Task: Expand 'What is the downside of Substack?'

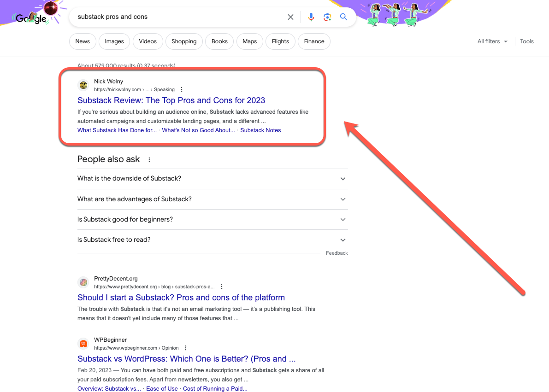Action: [213, 179]
